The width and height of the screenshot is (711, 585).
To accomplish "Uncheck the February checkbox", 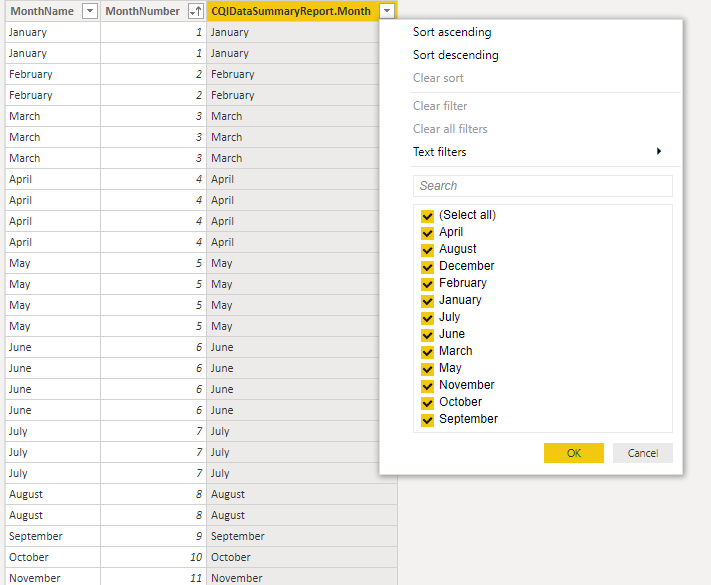I will coord(427,283).
